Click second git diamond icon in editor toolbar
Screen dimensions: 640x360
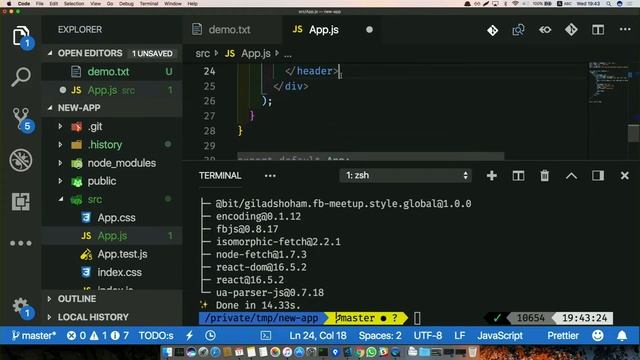[x=571, y=30]
